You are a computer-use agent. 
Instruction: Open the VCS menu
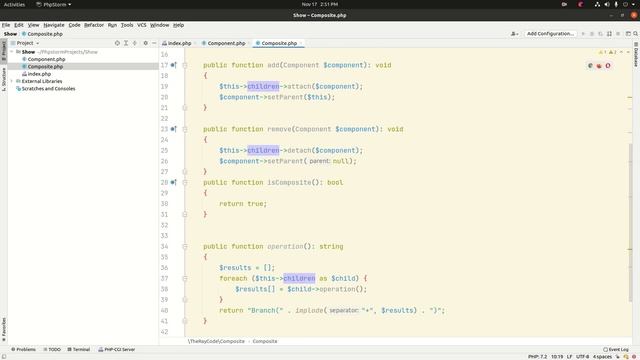point(142,25)
